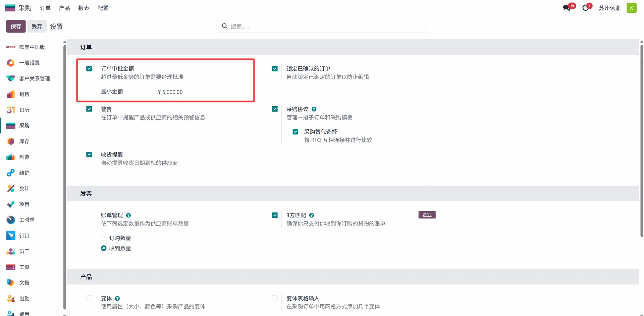The height and width of the screenshot is (316, 644).
Task: Open the discuss messages chat icon
Action: click(567, 8)
